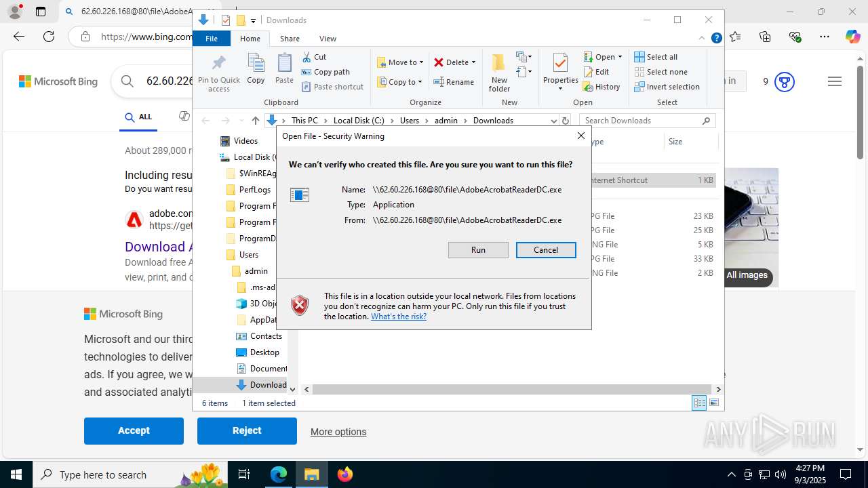Click the horizontal scrollbar in the file list
The width and height of the screenshot is (868, 488).
click(512, 389)
